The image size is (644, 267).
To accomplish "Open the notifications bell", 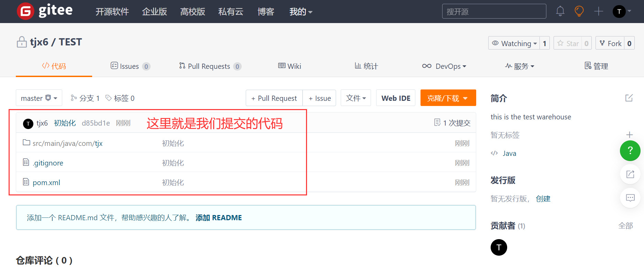I will [560, 11].
